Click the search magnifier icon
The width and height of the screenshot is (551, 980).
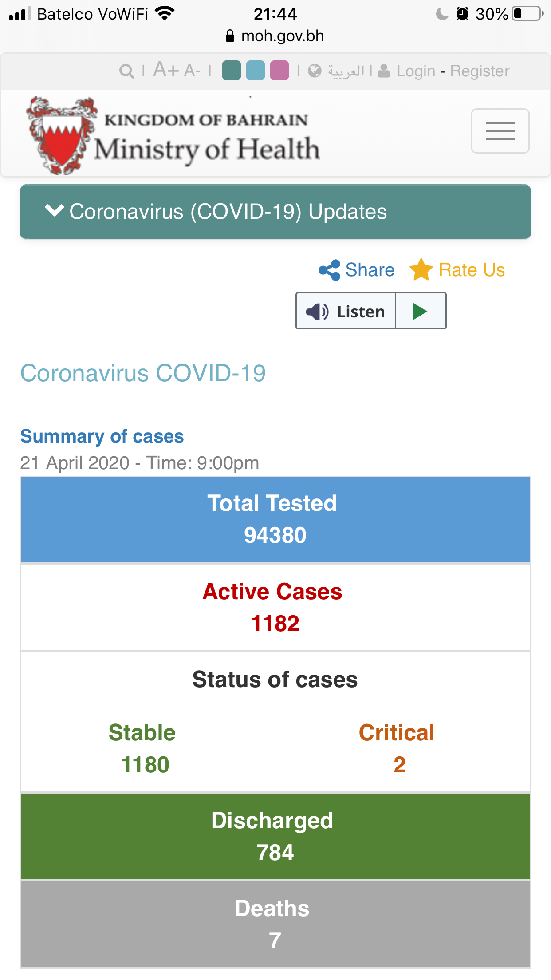(126, 71)
